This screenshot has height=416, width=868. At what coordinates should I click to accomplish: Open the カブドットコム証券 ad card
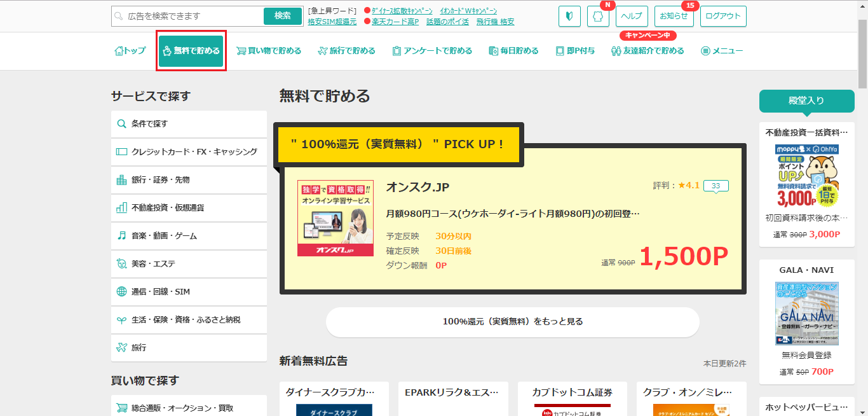point(572,399)
